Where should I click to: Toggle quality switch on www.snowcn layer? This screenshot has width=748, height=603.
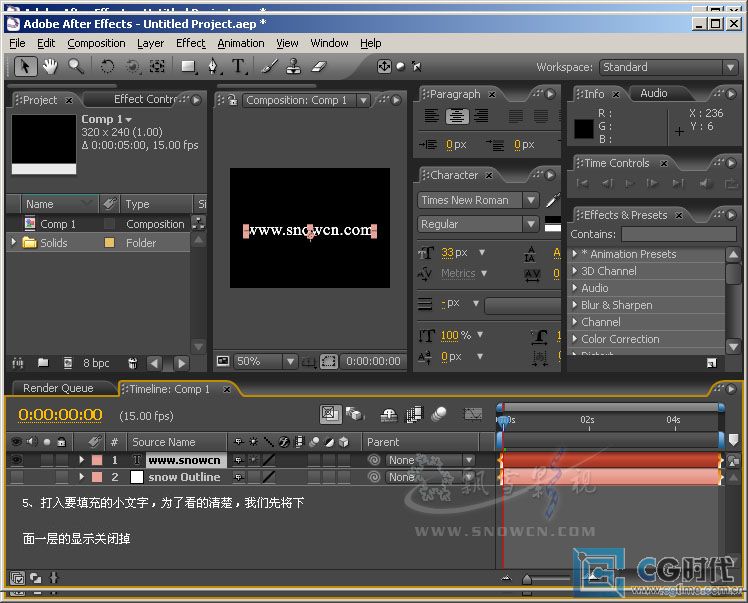click(x=269, y=460)
